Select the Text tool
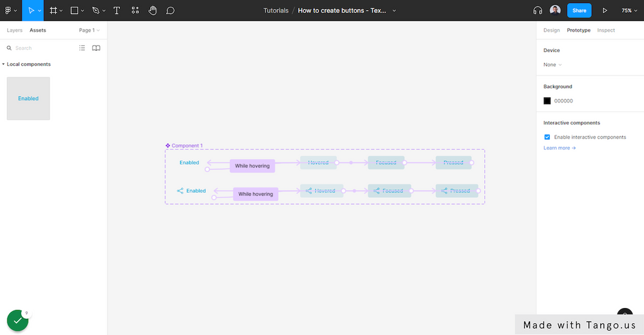This screenshot has height=335, width=644. click(117, 10)
